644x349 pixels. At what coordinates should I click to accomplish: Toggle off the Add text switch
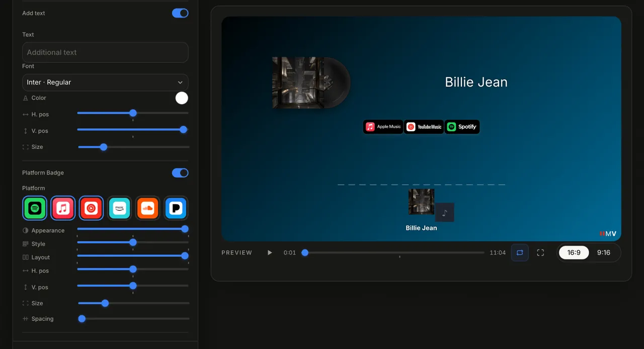pos(180,13)
